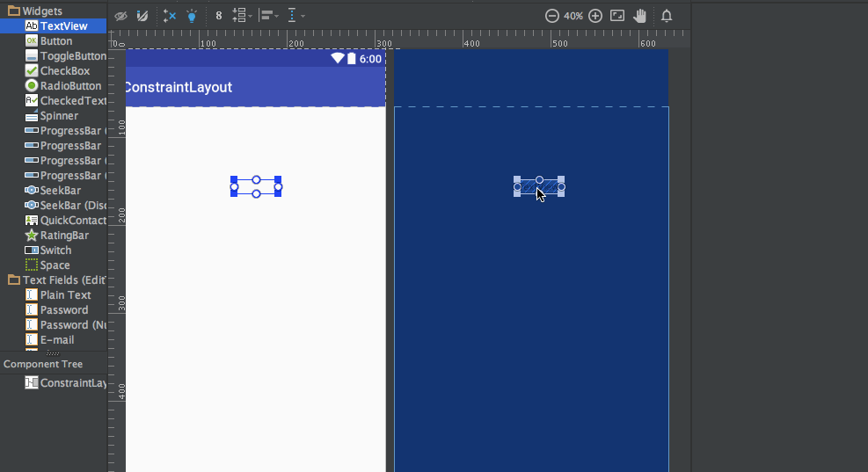Open warnings bell icon in toolbar
Screen dimensions: 868x472
point(667,16)
